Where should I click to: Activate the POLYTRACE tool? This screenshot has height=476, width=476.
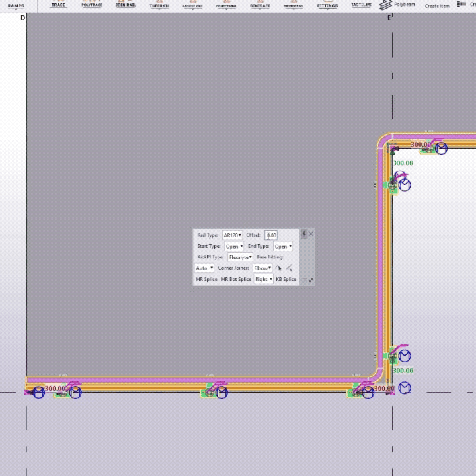click(x=92, y=5)
